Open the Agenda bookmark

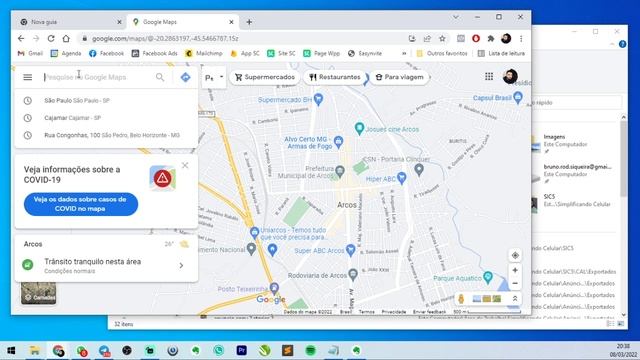coord(66,53)
